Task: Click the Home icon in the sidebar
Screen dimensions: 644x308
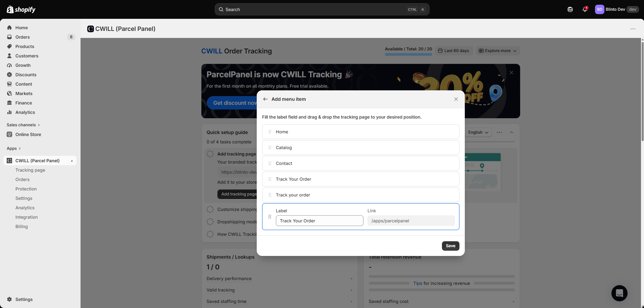Action: pyautogui.click(x=9, y=28)
